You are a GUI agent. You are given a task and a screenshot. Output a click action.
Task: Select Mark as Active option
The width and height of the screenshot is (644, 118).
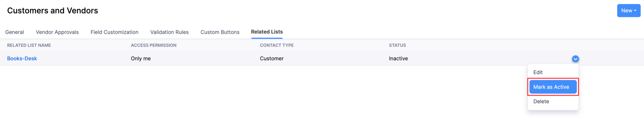point(553,87)
